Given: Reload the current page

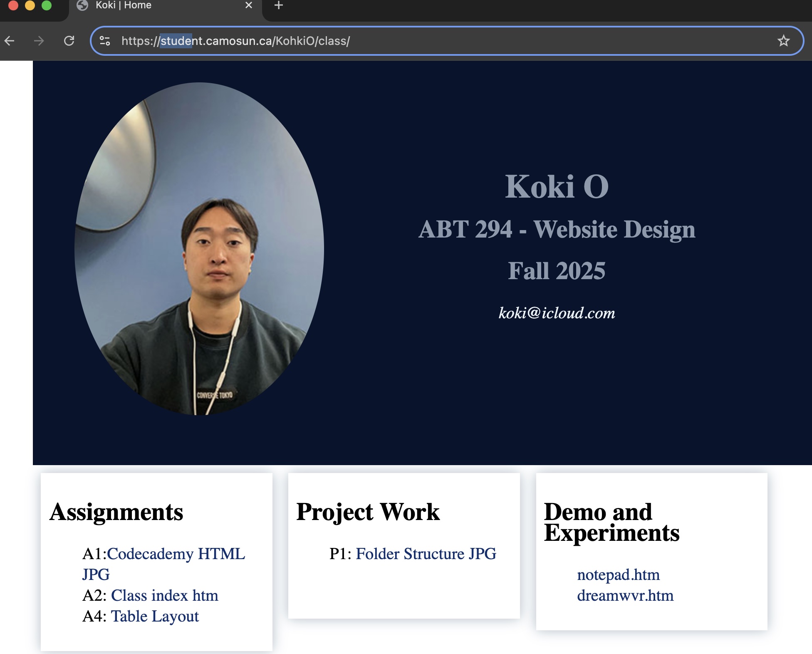Looking at the screenshot, I should point(69,41).
